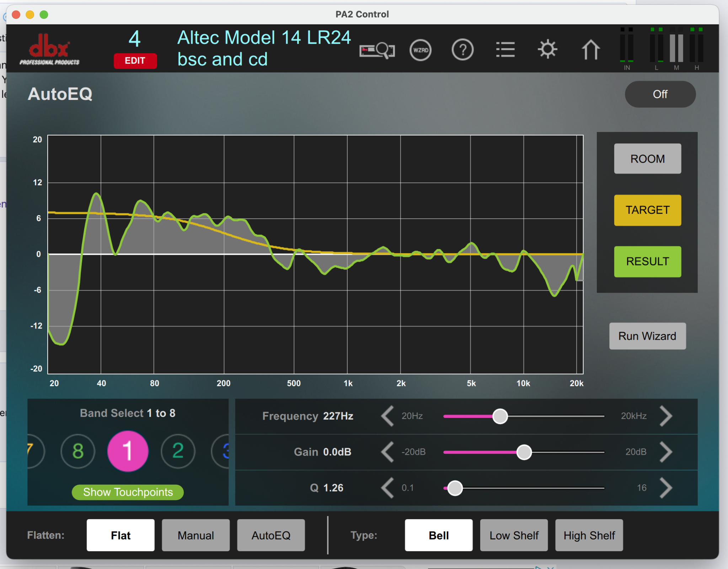The image size is (728, 569).
Task: Click the Band Select 1 to 8 heading
Action: pyautogui.click(x=128, y=413)
